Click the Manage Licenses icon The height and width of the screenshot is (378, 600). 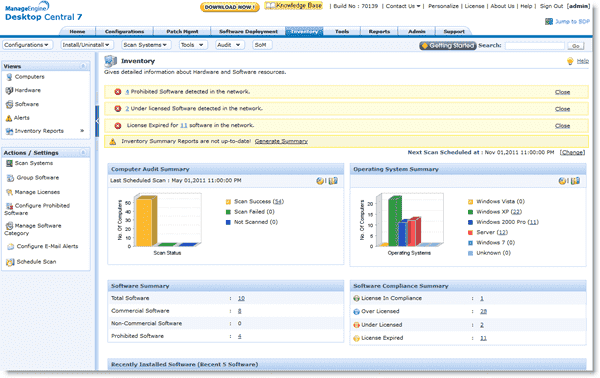[9, 192]
